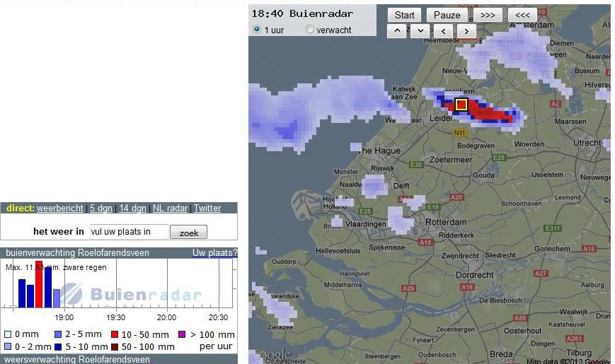Image resolution: width=615 pixels, height=364 pixels.
Task: Click the 5 - 10 mm dark blue swatch
Action: (58, 346)
